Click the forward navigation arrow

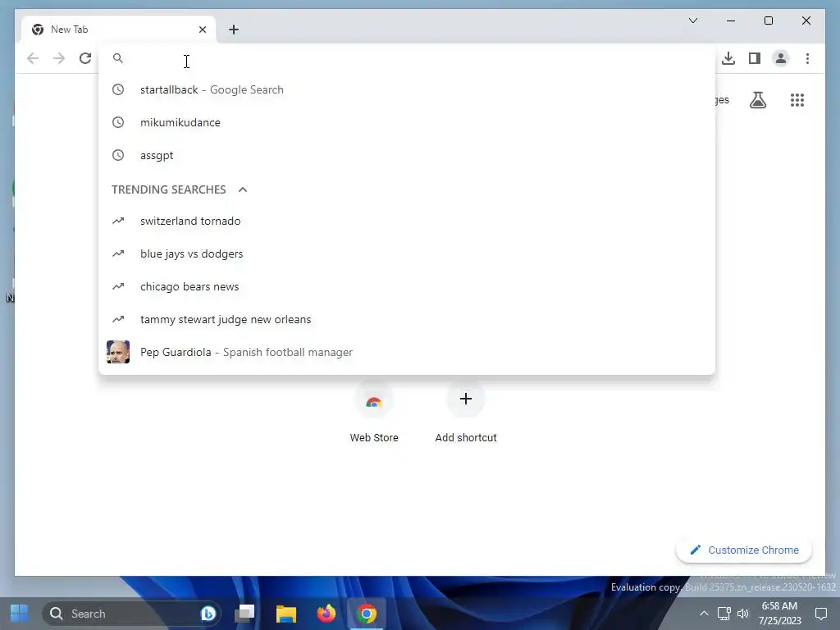(x=59, y=58)
